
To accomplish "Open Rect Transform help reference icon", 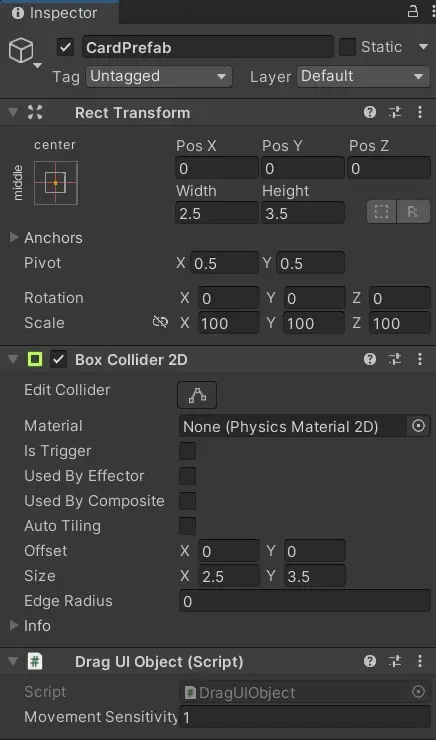I will 370,112.
